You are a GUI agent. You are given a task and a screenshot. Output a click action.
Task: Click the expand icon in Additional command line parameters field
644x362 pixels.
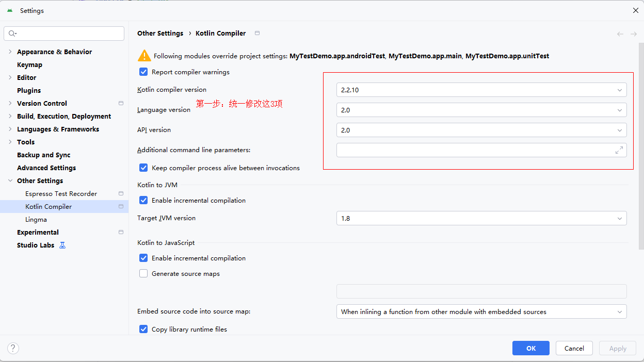coord(619,150)
